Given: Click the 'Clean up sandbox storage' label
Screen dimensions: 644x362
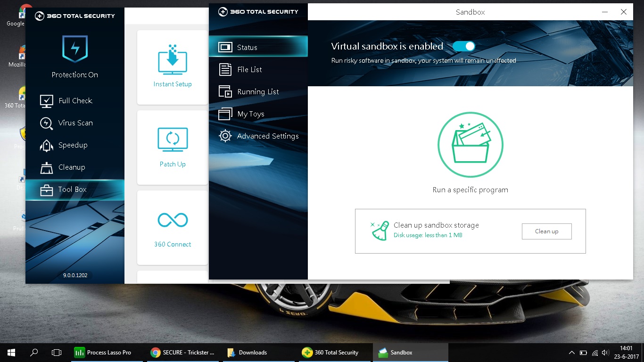Looking at the screenshot, I should point(436,225).
